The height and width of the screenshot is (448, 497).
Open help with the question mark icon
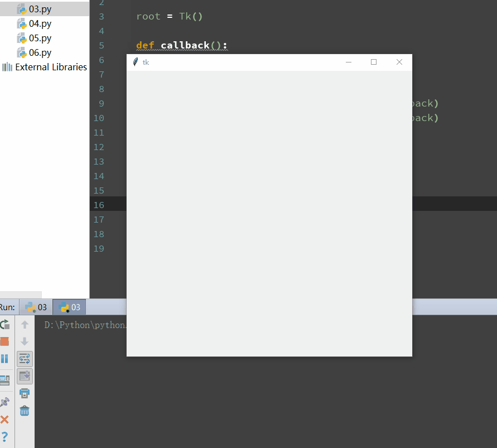click(x=4, y=437)
